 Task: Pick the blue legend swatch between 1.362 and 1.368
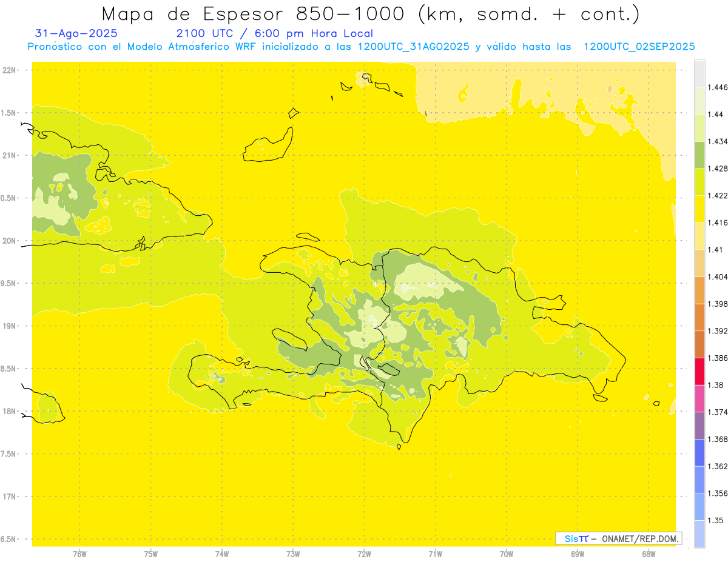tap(699, 453)
